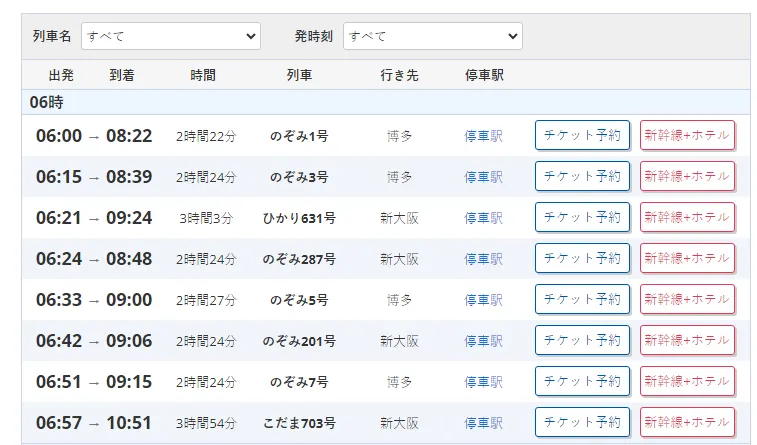
Task: Click arrival time 10:51
Action: click(x=129, y=423)
